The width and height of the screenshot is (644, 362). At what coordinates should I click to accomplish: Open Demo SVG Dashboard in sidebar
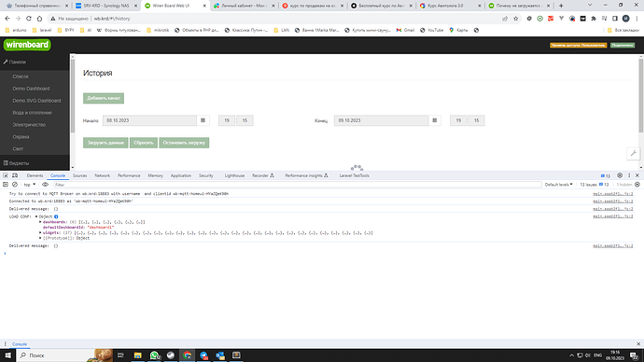coord(36,101)
